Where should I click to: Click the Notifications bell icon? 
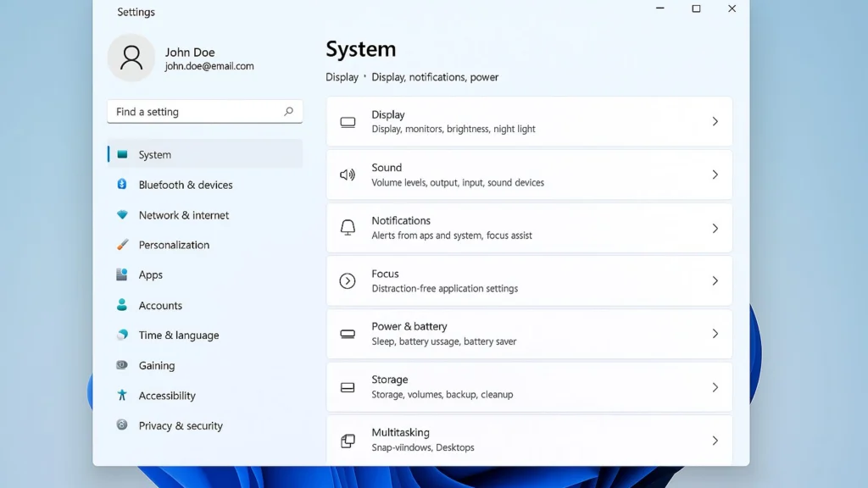point(348,228)
